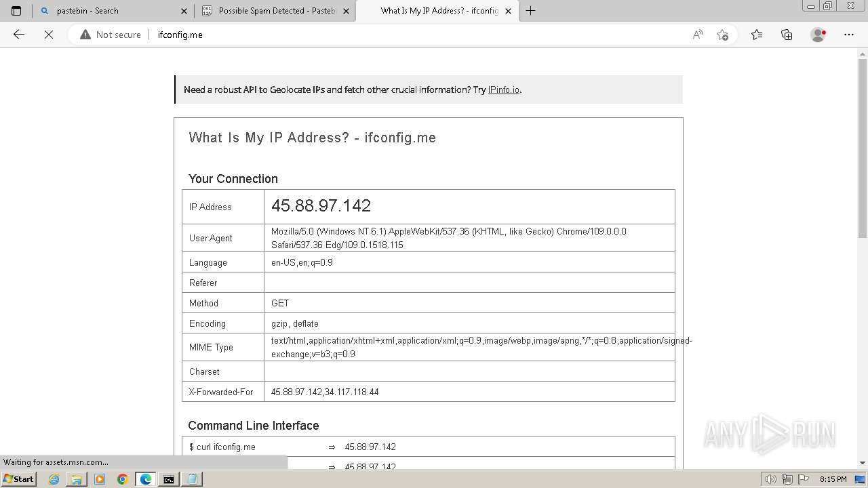Screen dimensions: 868x488
Task: Start Read aloud for this page
Action: pos(698,35)
